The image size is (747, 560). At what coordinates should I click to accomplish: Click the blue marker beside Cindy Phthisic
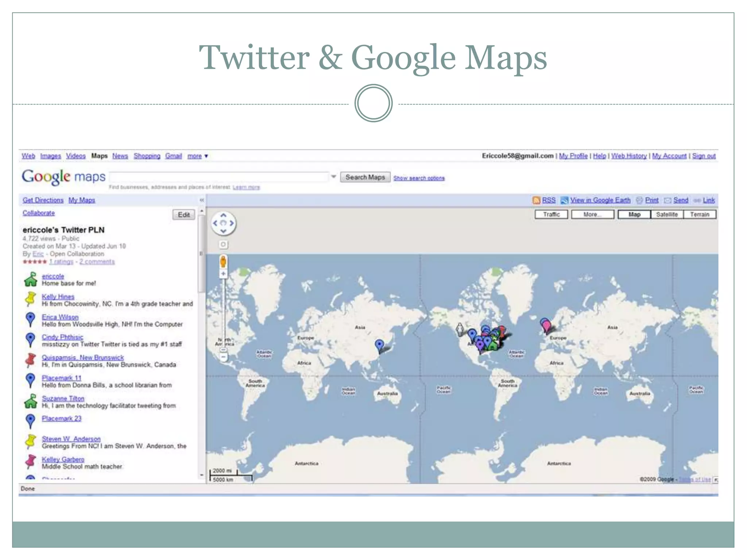[x=31, y=340]
